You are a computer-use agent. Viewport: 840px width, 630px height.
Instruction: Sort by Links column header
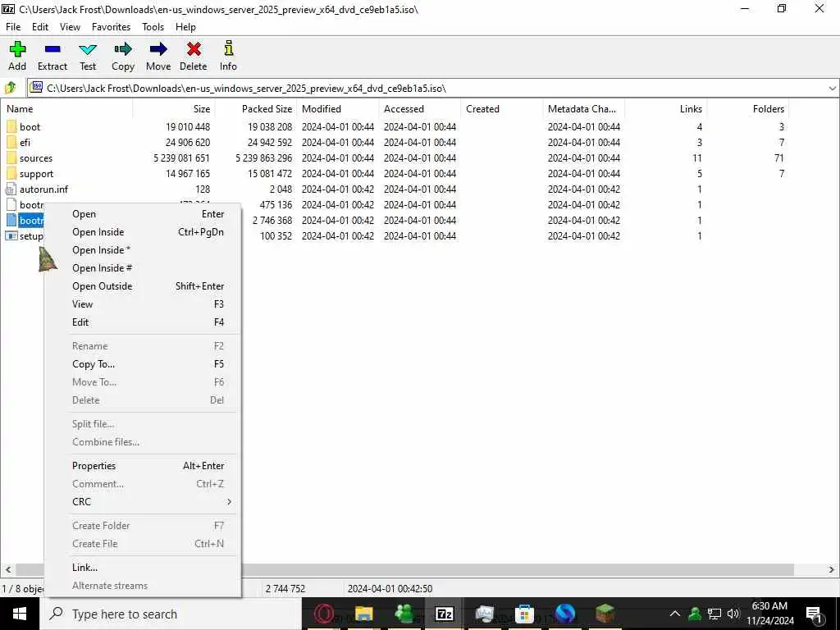[x=665, y=109]
